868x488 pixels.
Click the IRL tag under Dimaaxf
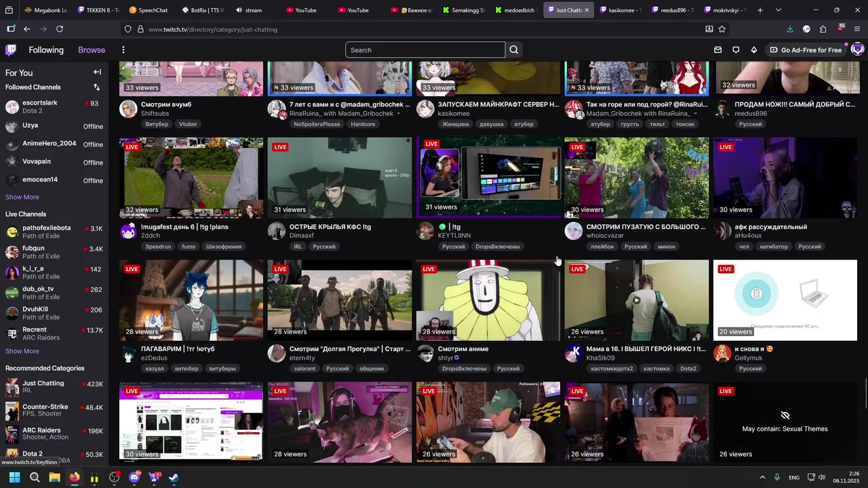click(x=298, y=247)
